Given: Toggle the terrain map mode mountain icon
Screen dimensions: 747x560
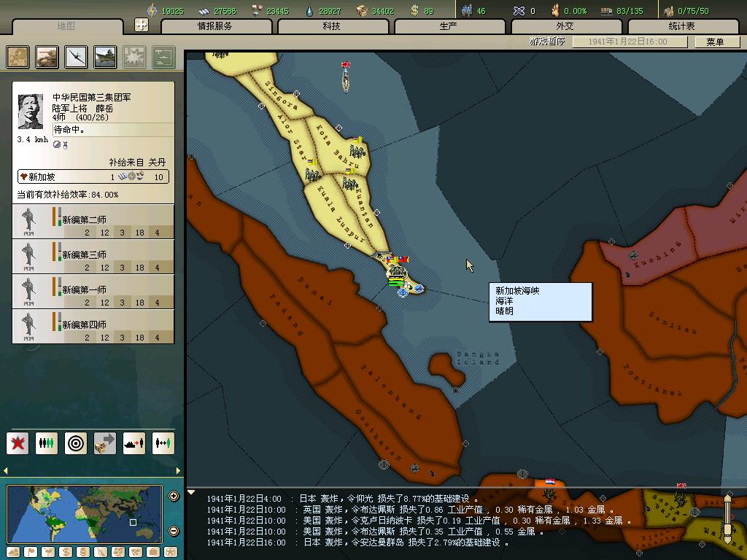Looking at the screenshot, I should (13, 552).
